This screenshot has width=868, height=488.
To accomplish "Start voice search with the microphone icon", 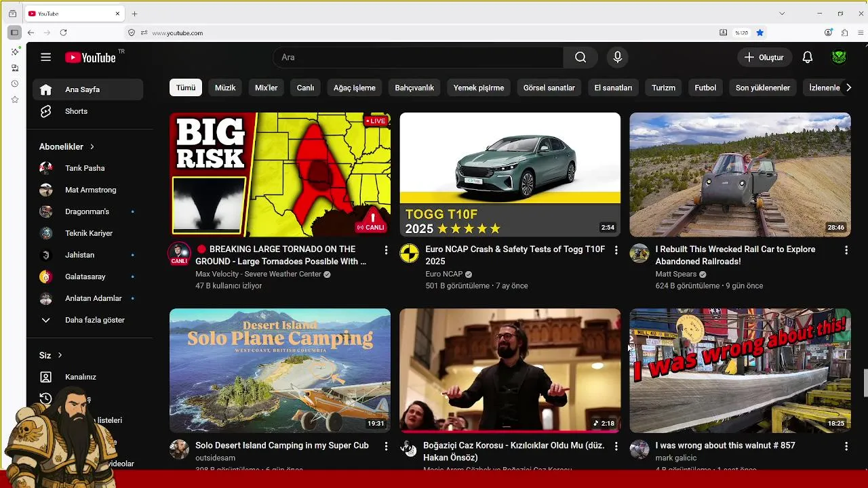I will pyautogui.click(x=617, y=58).
